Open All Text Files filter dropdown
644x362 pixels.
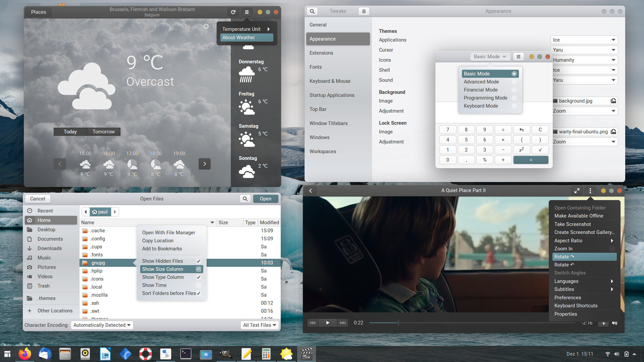coord(260,325)
